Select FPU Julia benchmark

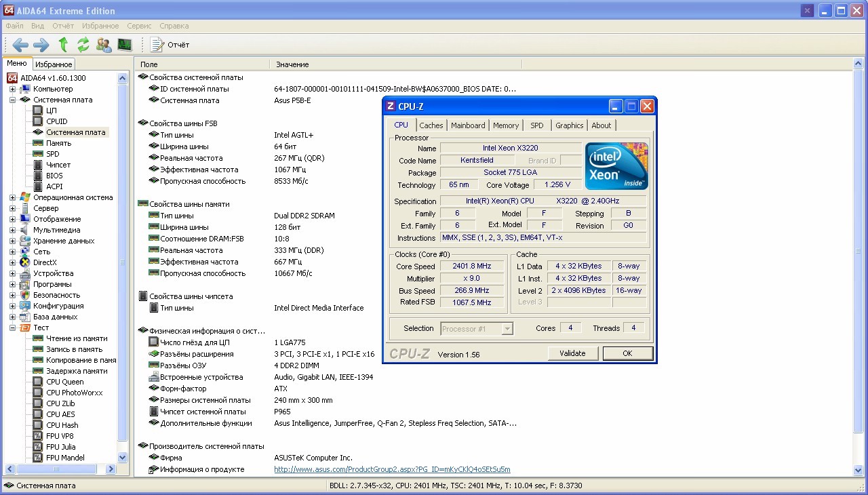point(61,447)
